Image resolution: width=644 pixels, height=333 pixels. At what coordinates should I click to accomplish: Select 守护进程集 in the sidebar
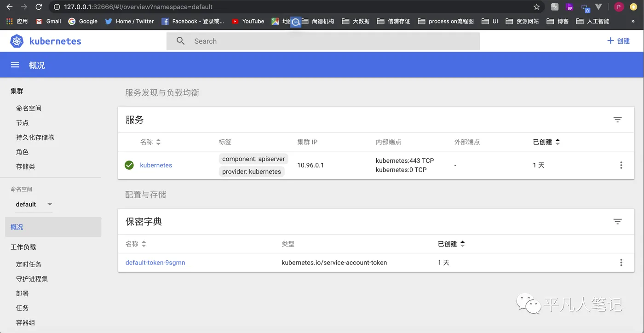pos(32,279)
